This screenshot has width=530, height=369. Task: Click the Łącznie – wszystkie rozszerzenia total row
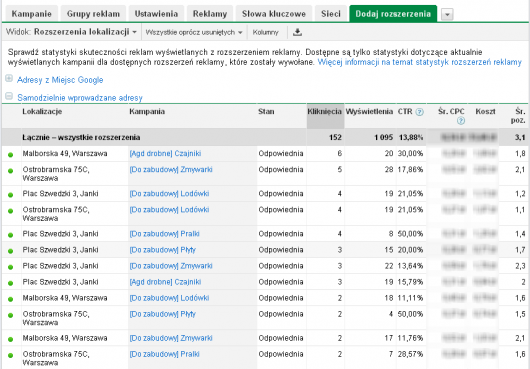(265, 137)
